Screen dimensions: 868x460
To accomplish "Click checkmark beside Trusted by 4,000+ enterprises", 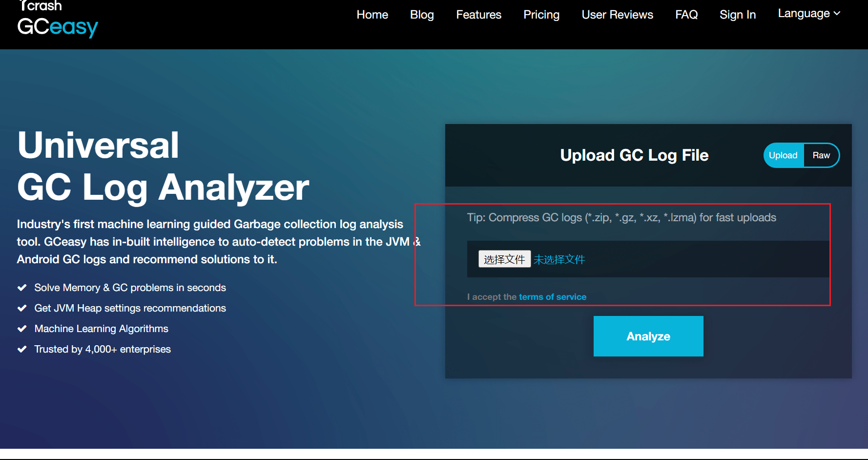I will [22, 349].
